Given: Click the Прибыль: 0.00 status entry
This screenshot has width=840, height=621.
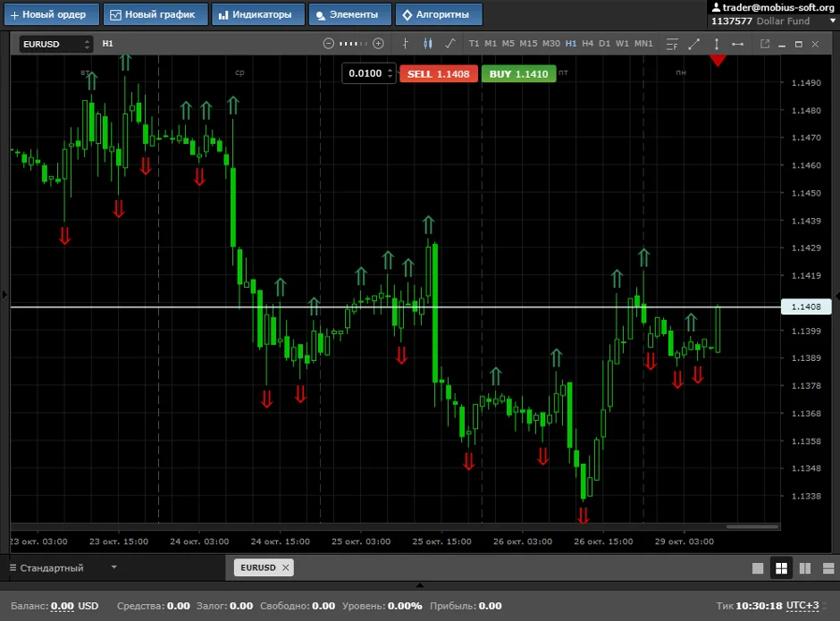Looking at the screenshot, I should tap(466, 606).
